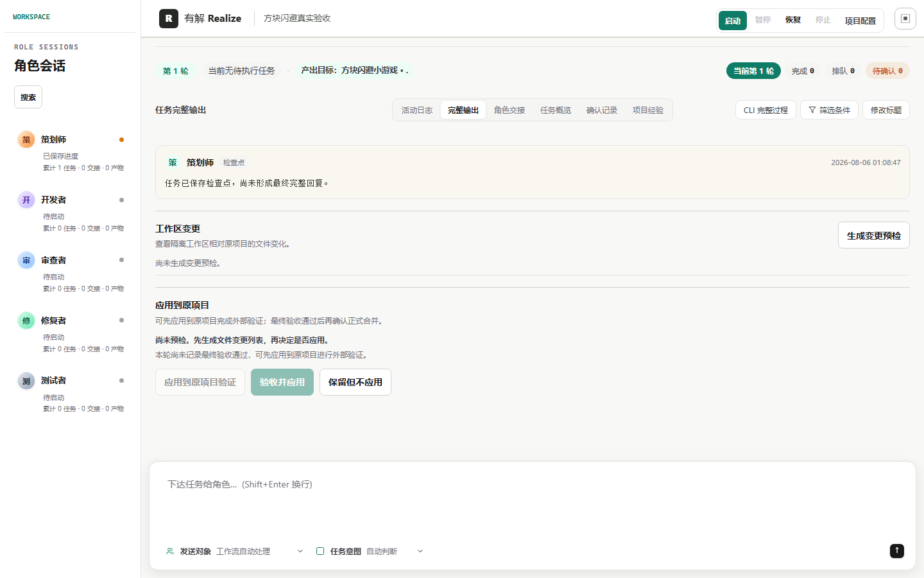This screenshot has height=578, width=924.
Task: Click the 验收并应用 button
Action: point(282,382)
